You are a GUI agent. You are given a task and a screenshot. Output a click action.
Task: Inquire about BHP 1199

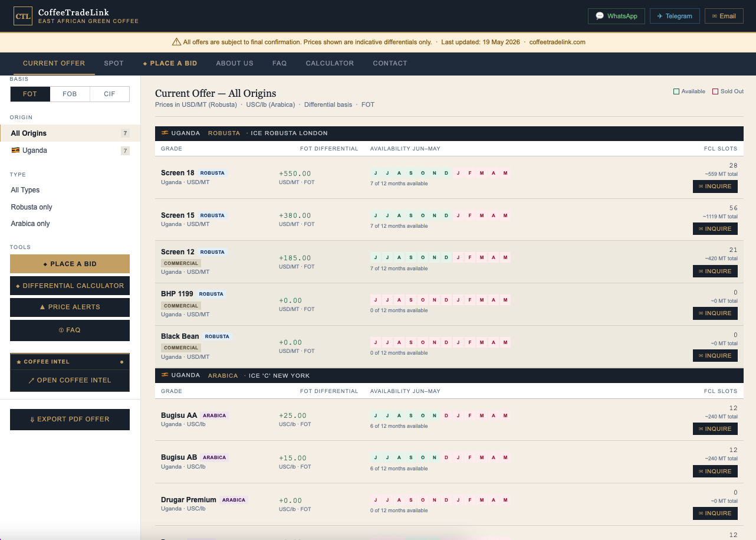[x=715, y=313]
